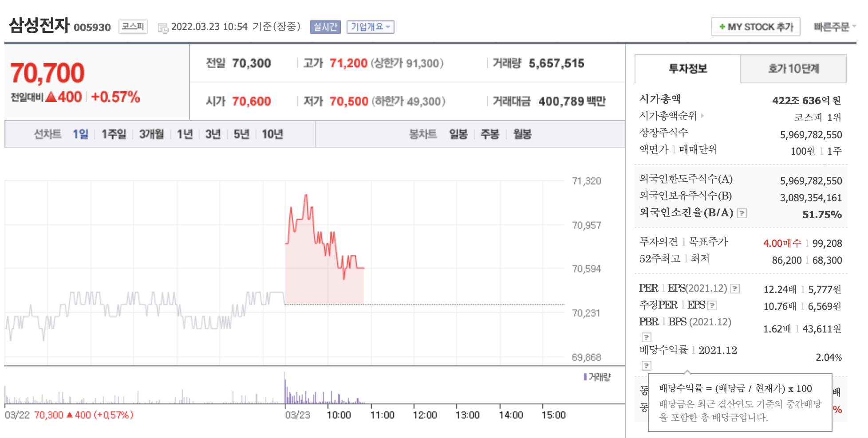
Task: Open the 추정PER EPS explanation icon
Action: [x=712, y=306]
